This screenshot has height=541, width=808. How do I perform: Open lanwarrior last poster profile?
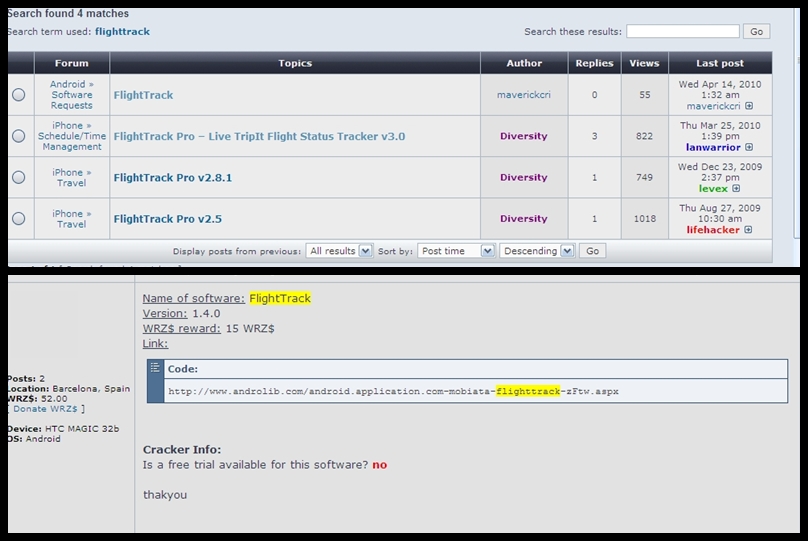coord(713,147)
